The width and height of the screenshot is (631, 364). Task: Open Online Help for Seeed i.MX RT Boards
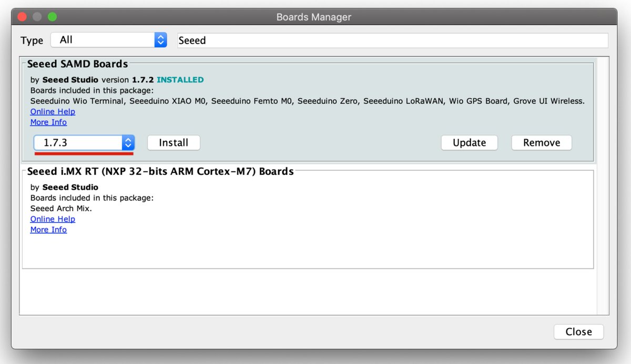point(53,219)
